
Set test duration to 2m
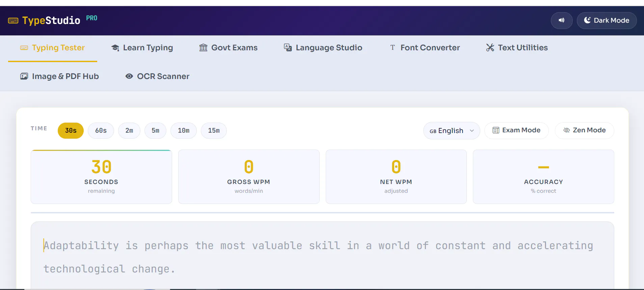tap(129, 131)
